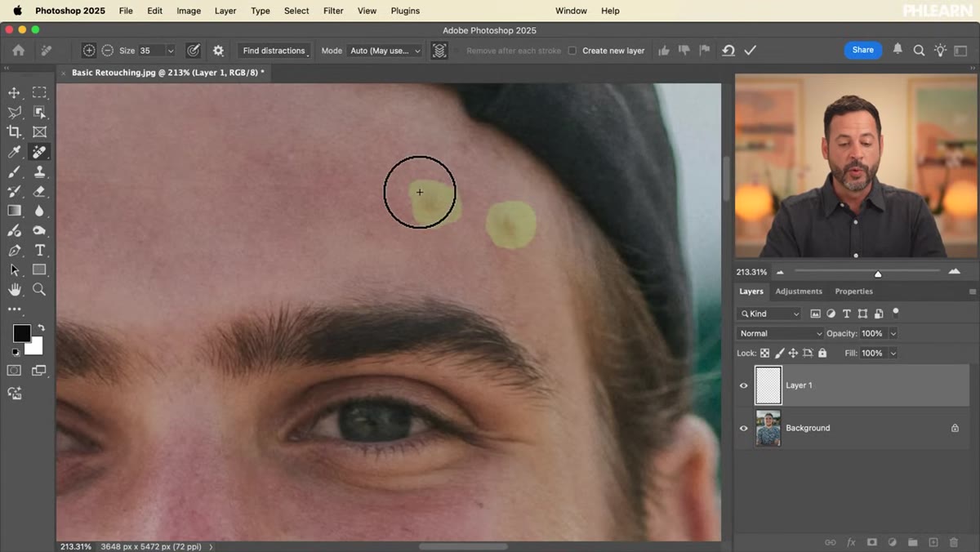Screen dimensions: 980x552
Task: Click the new group folder icon
Action: (x=913, y=542)
